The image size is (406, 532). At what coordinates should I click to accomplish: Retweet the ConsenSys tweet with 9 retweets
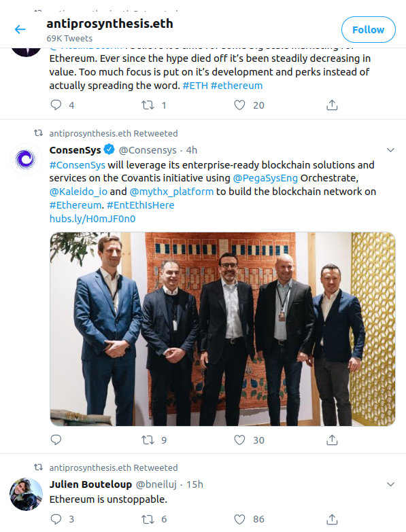point(148,440)
